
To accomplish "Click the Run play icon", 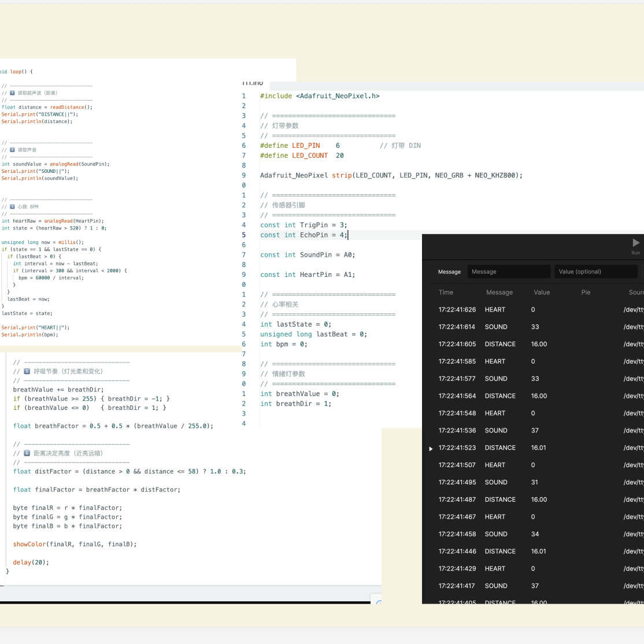I will (636, 243).
